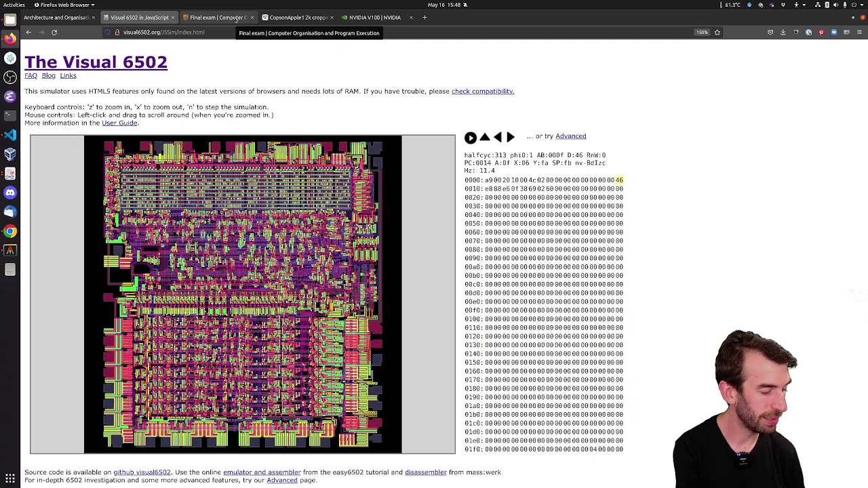Reload the page with the refresh icon
The image size is (868, 488).
pos(54,32)
